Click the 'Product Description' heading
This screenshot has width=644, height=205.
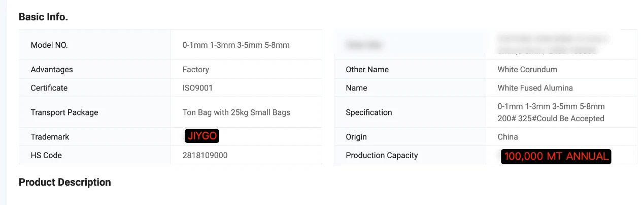tap(64, 182)
